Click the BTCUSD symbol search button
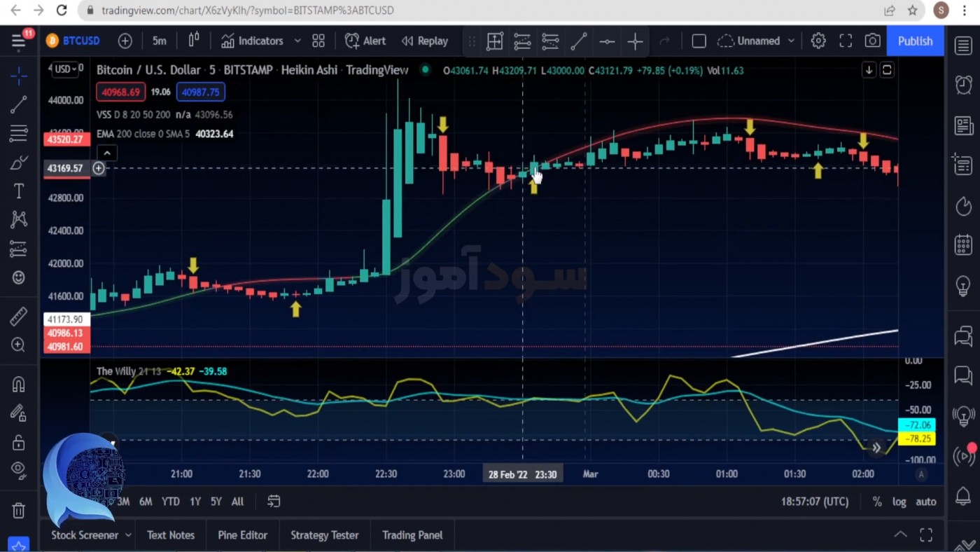The image size is (980, 552). 73,41
